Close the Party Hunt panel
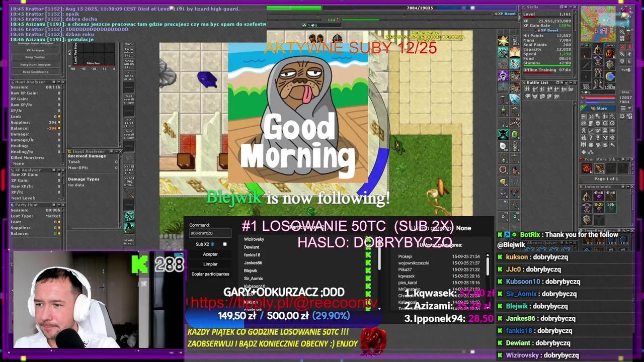Image resolution: width=644 pixels, height=362 pixels. tap(63, 205)
